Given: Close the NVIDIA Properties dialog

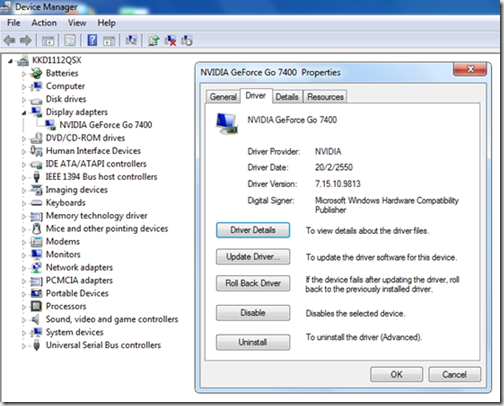Looking at the screenshot, I should tap(470, 69).
